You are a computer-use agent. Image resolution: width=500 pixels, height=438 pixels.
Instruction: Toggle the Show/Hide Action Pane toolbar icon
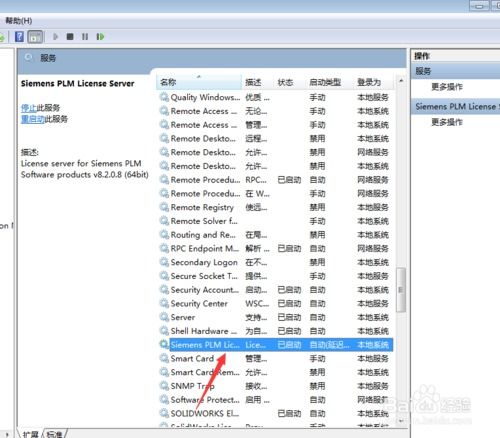35,37
